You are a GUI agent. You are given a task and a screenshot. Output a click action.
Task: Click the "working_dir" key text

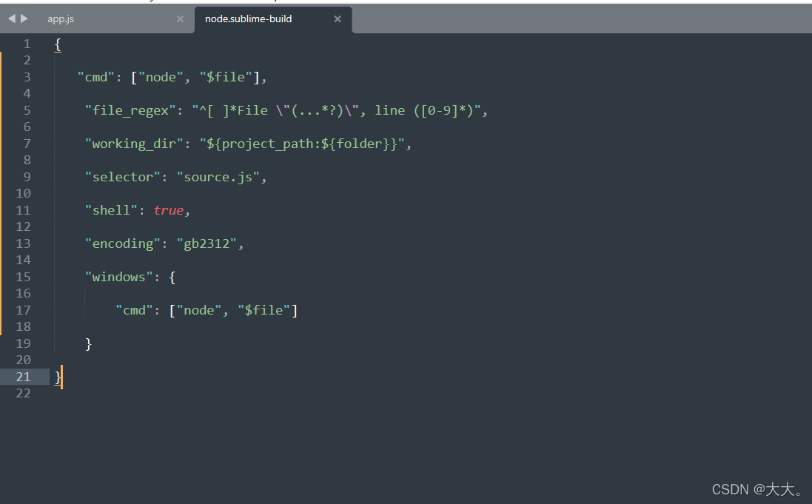coord(135,143)
